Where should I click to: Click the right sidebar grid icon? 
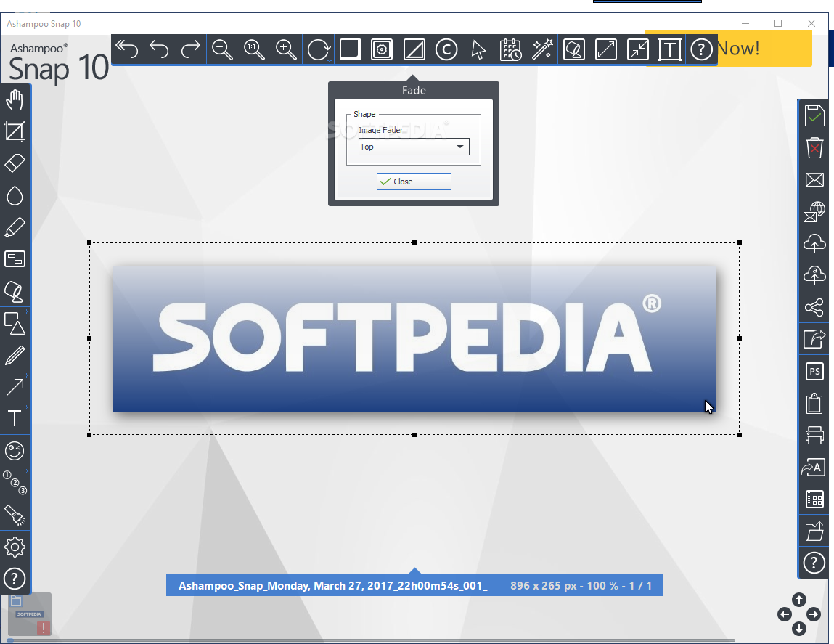[814, 499]
